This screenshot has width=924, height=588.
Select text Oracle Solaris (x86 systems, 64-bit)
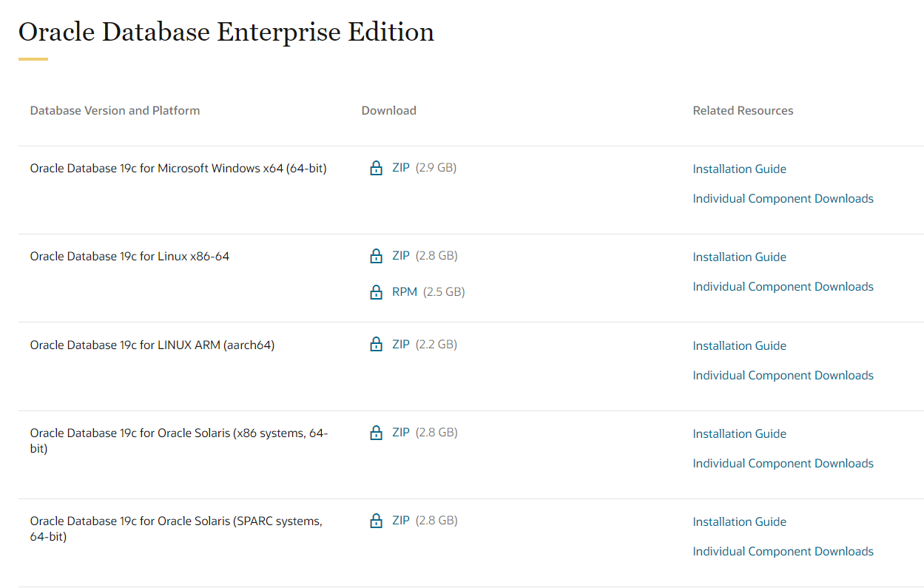[179, 441]
